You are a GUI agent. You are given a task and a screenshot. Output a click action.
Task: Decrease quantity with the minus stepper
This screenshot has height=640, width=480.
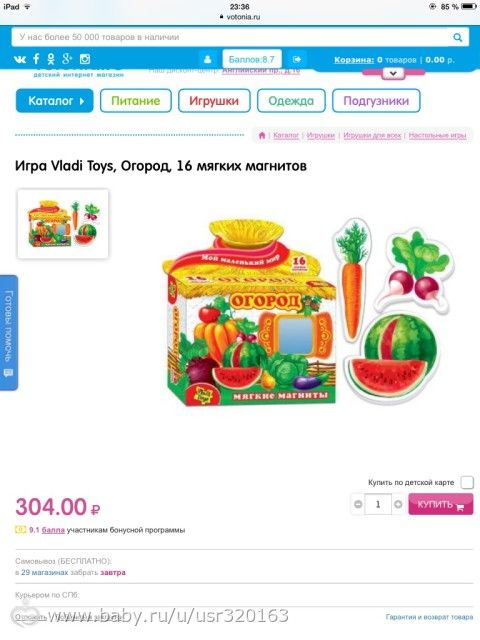click(x=358, y=504)
